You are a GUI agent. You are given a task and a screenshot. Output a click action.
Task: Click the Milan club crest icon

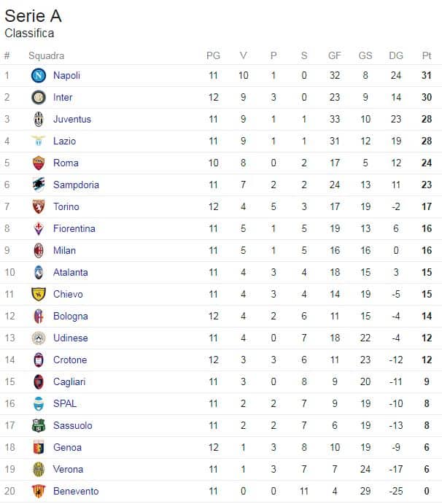(x=39, y=250)
